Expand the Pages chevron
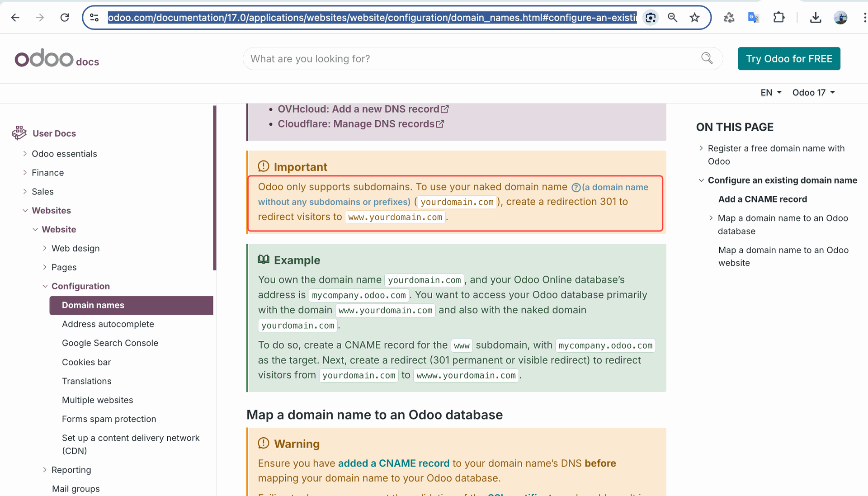 [45, 267]
